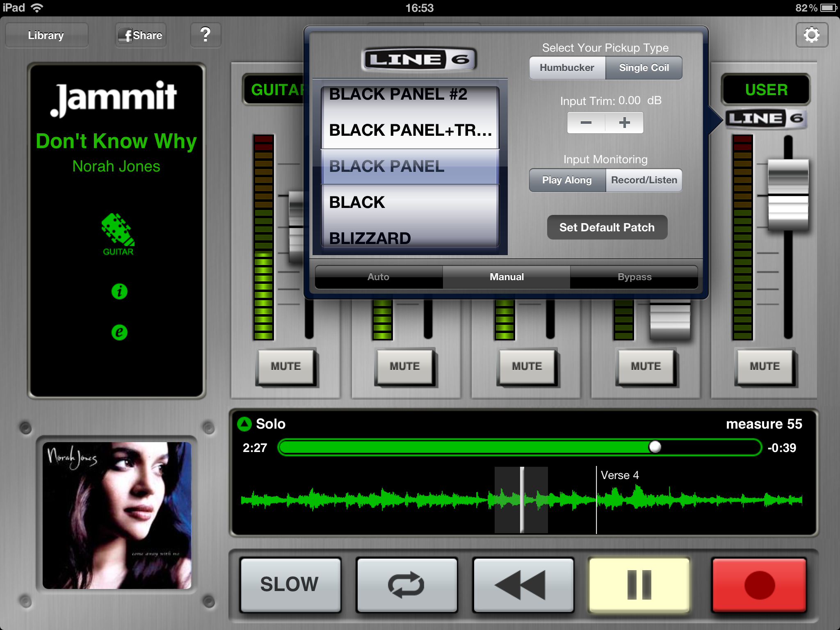Screen dimensions: 840x630
Task: Increase input trim with plus button
Action: (x=624, y=123)
